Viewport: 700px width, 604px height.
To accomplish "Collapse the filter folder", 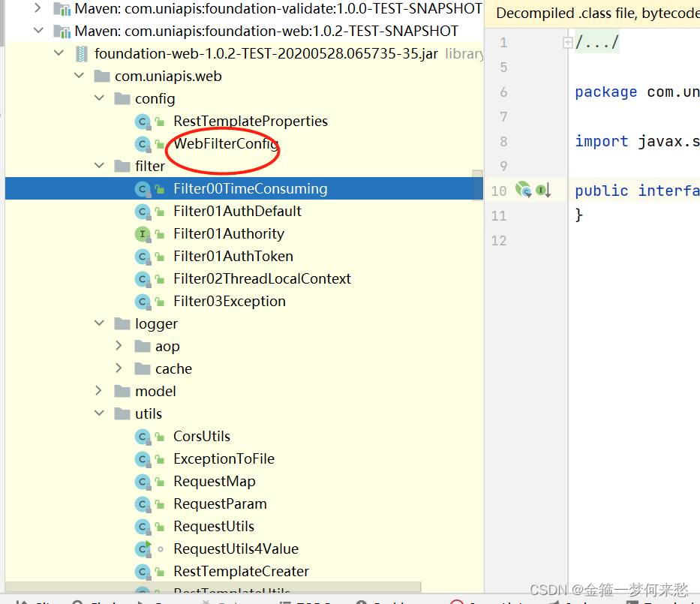I will [x=99, y=165].
